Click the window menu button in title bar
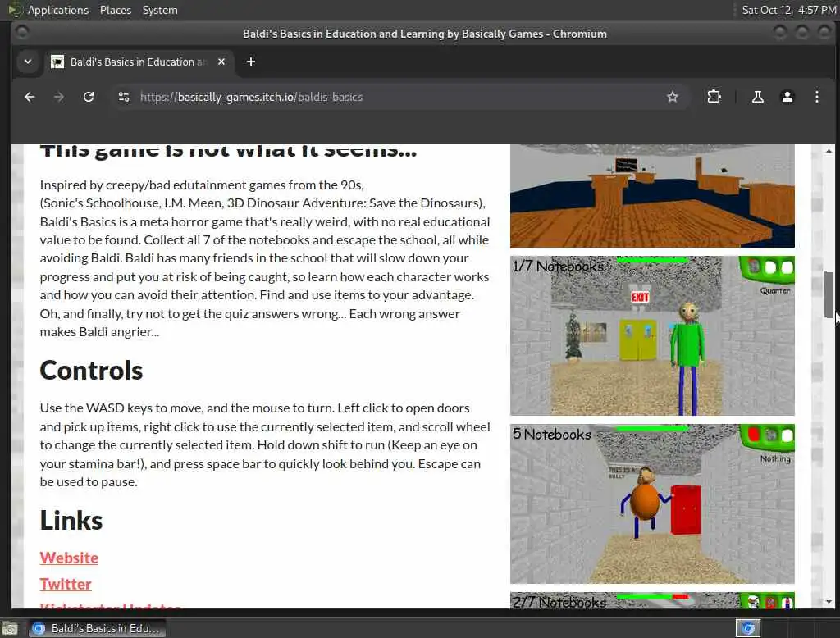 click(21, 33)
